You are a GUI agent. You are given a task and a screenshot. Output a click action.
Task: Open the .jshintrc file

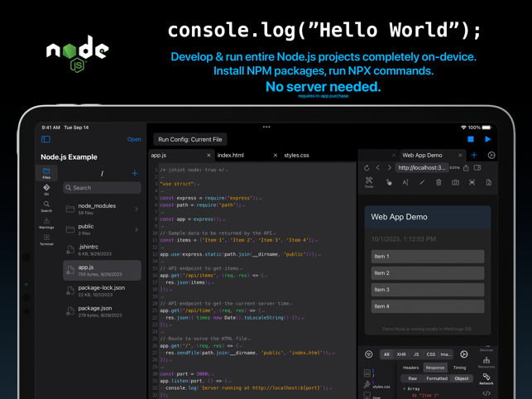[x=102, y=250]
